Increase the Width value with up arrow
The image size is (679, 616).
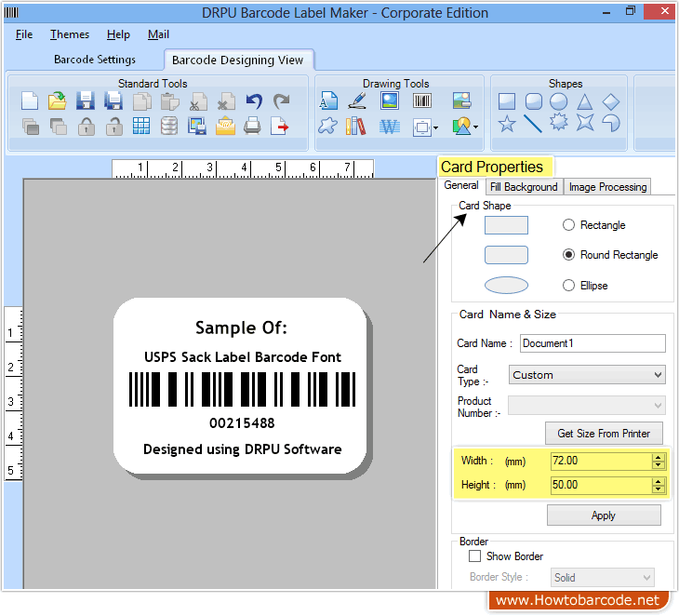pyautogui.click(x=659, y=457)
